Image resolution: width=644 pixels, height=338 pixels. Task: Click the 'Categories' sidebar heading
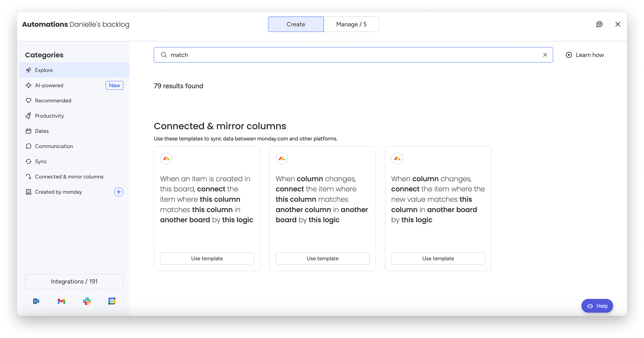tap(44, 55)
